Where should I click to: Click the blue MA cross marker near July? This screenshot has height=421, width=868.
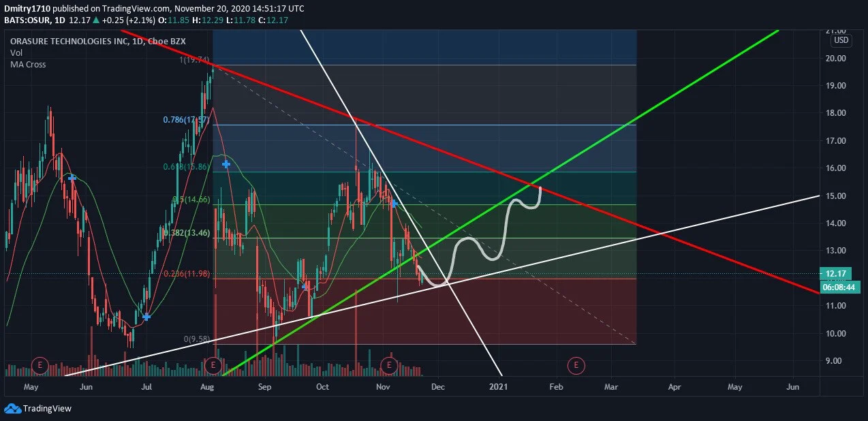(x=146, y=317)
